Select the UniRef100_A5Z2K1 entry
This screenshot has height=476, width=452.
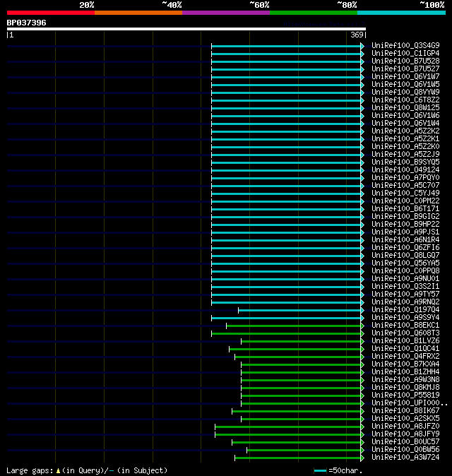[x=405, y=138]
